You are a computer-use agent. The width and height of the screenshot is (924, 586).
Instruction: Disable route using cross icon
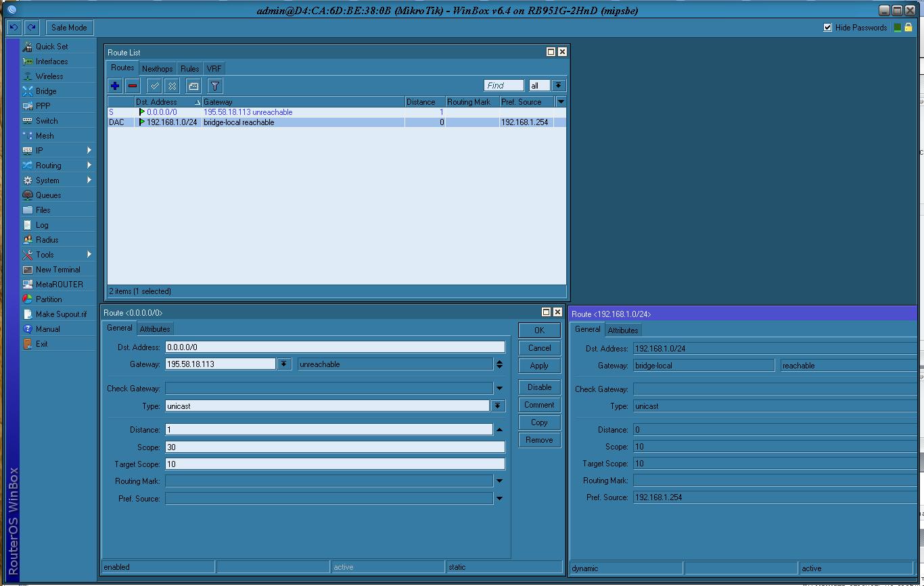(172, 86)
